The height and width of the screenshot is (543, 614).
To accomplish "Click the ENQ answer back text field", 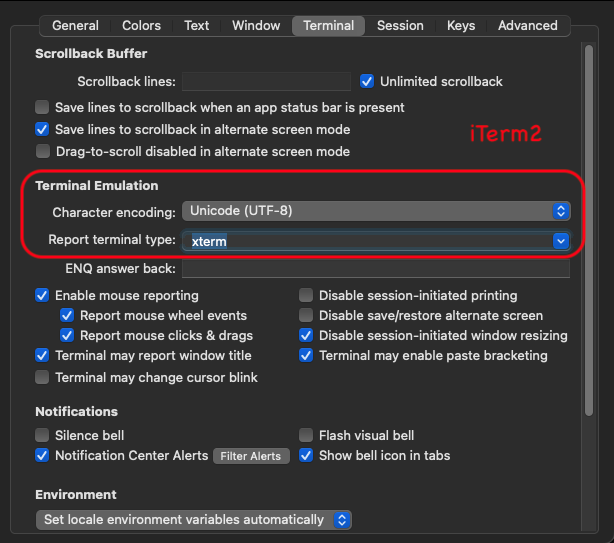I will [x=376, y=269].
